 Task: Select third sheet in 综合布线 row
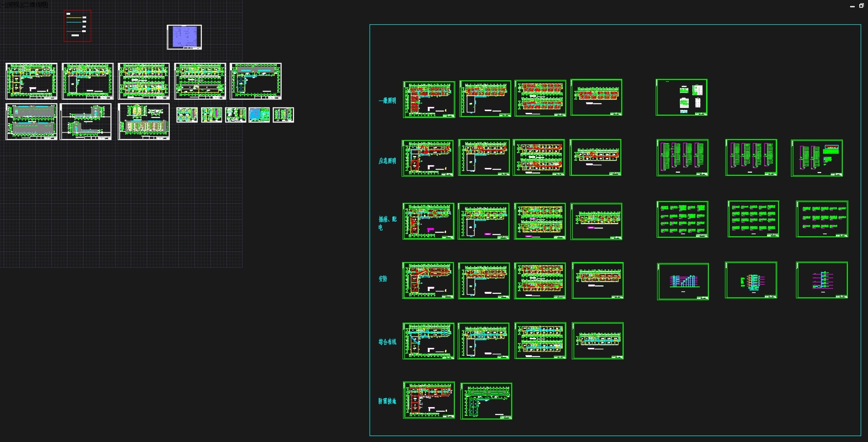tap(541, 341)
